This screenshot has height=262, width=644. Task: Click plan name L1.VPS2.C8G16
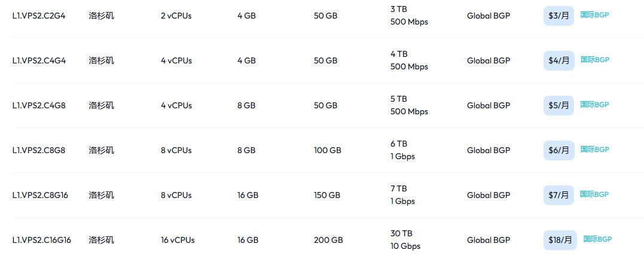click(40, 195)
